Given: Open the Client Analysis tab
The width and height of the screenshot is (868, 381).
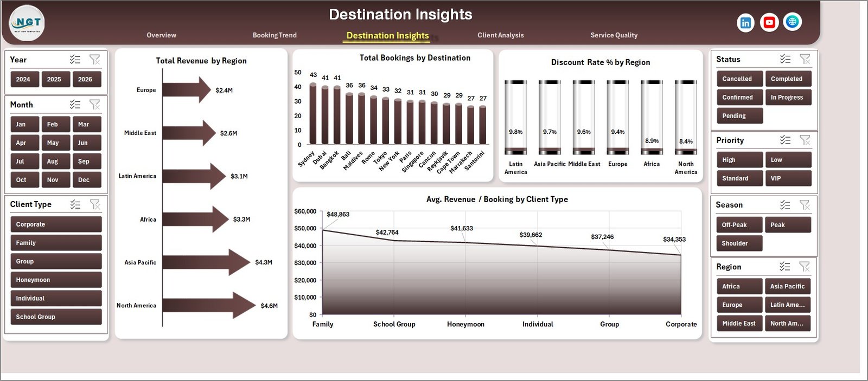Looking at the screenshot, I should click(x=501, y=35).
